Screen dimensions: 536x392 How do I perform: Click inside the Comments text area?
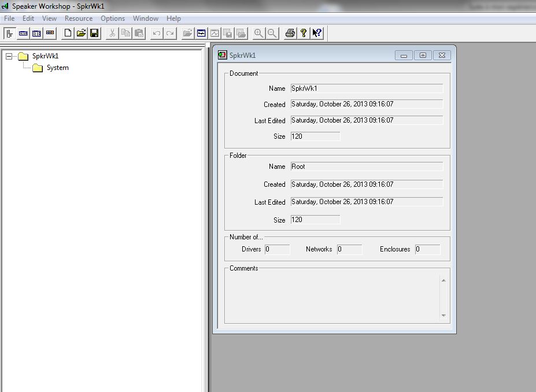332,298
